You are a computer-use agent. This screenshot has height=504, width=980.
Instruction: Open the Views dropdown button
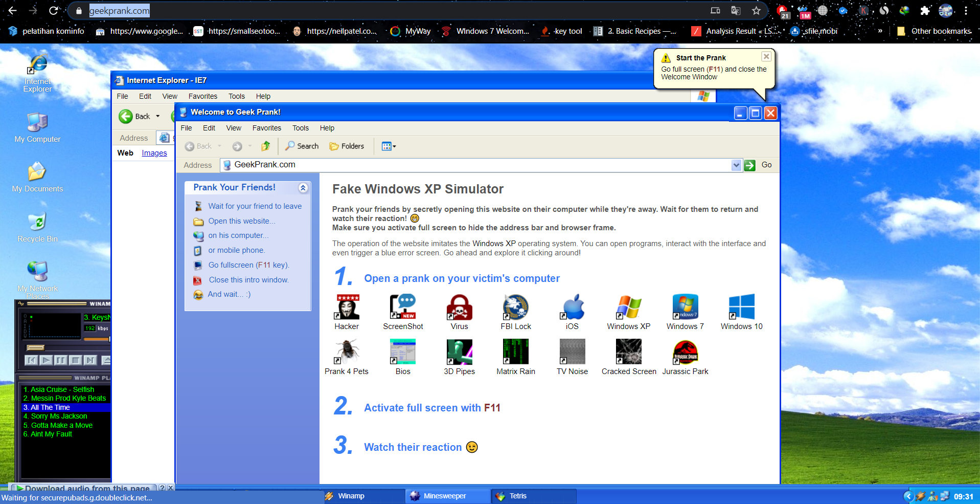pos(389,146)
